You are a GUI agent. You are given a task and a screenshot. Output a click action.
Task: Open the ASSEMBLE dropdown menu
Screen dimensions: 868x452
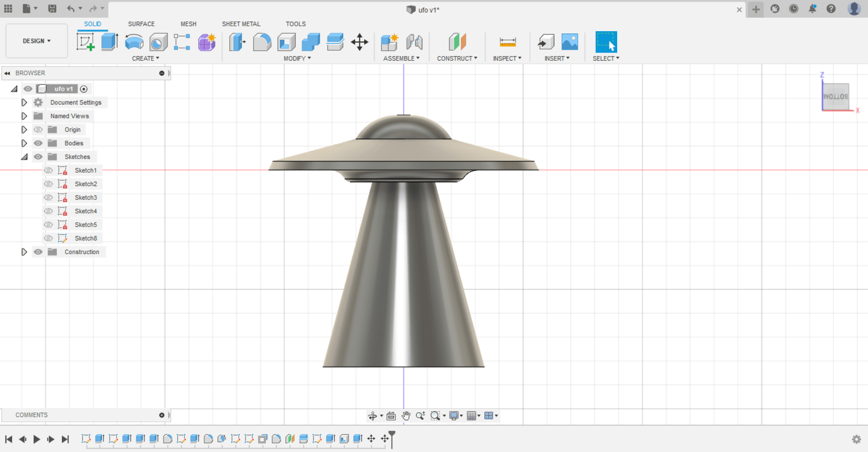point(401,58)
